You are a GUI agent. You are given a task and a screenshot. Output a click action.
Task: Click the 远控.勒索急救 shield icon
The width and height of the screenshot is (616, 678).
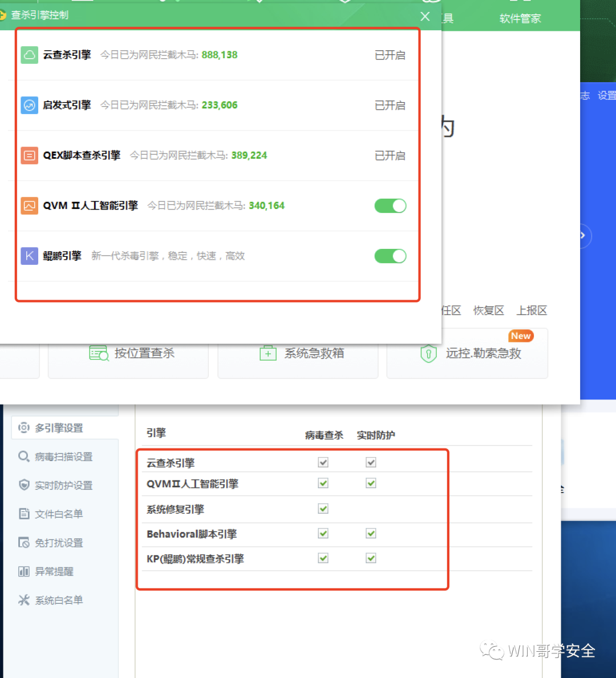428,354
